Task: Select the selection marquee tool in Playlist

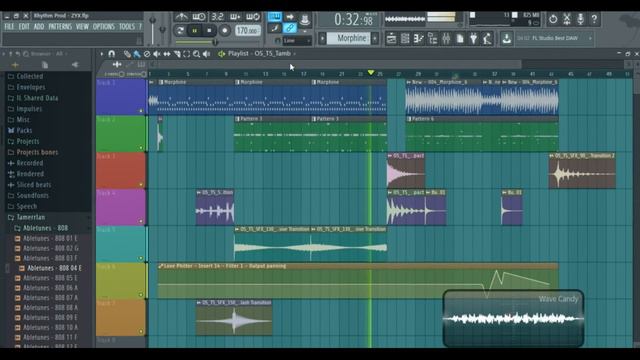Action: [187, 54]
